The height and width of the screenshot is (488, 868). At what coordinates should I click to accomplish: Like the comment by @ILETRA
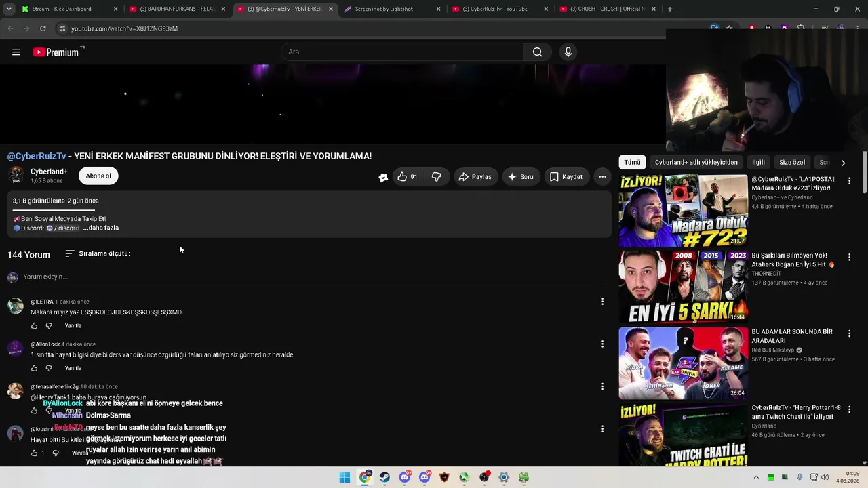pos(35,326)
